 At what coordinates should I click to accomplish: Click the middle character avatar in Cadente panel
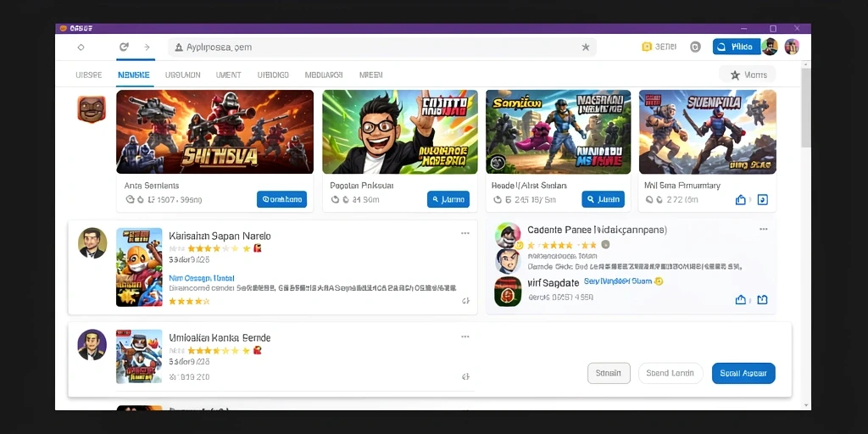pos(508,261)
